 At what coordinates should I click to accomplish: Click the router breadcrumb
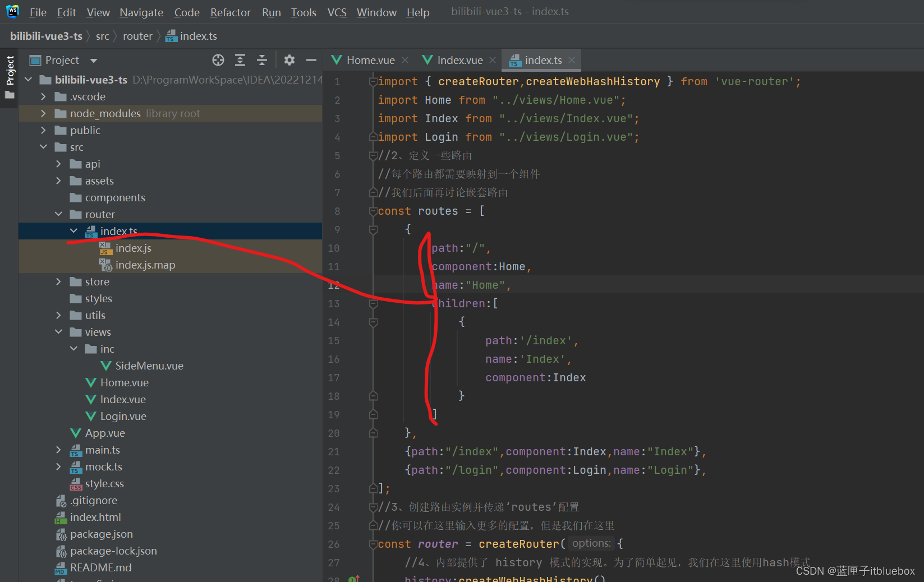pos(137,36)
